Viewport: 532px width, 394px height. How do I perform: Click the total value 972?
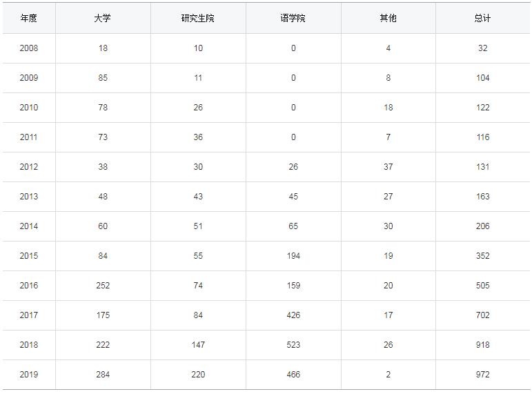tap(483, 375)
